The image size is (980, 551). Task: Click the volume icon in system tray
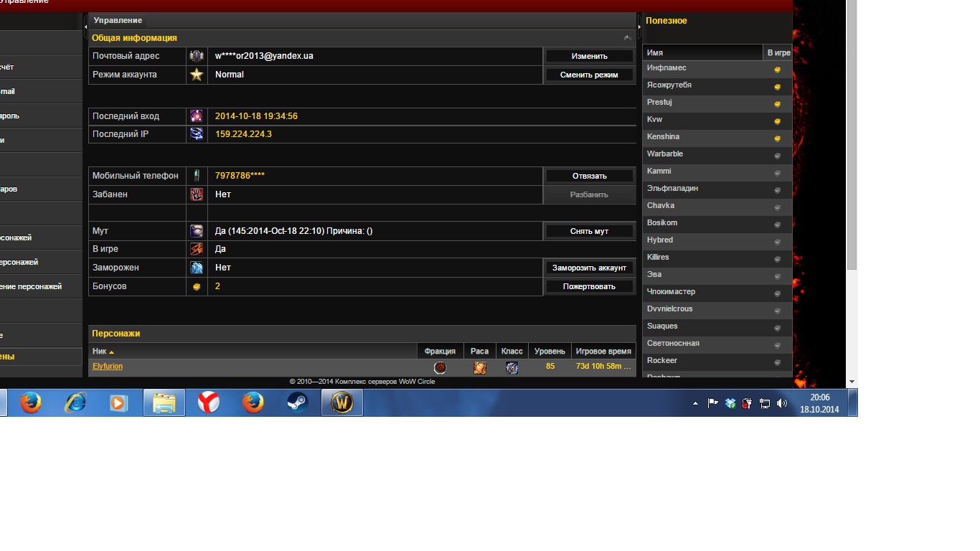(781, 403)
